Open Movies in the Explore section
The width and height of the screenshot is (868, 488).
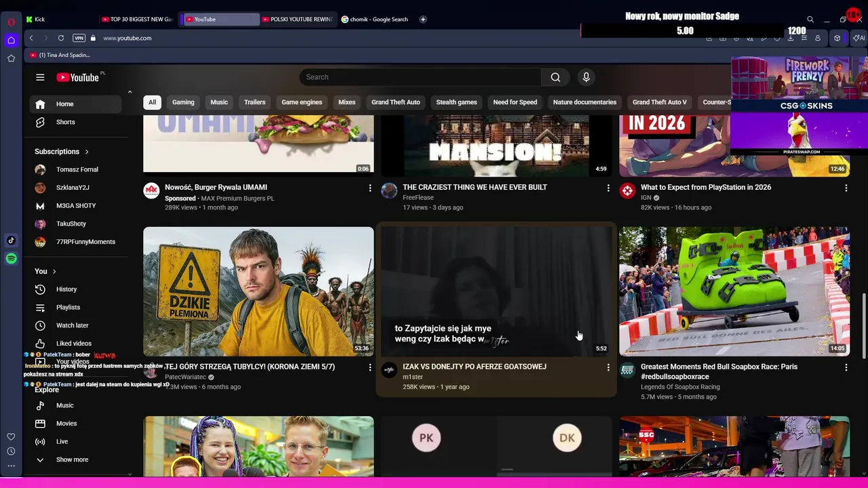pyautogui.click(x=75, y=424)
